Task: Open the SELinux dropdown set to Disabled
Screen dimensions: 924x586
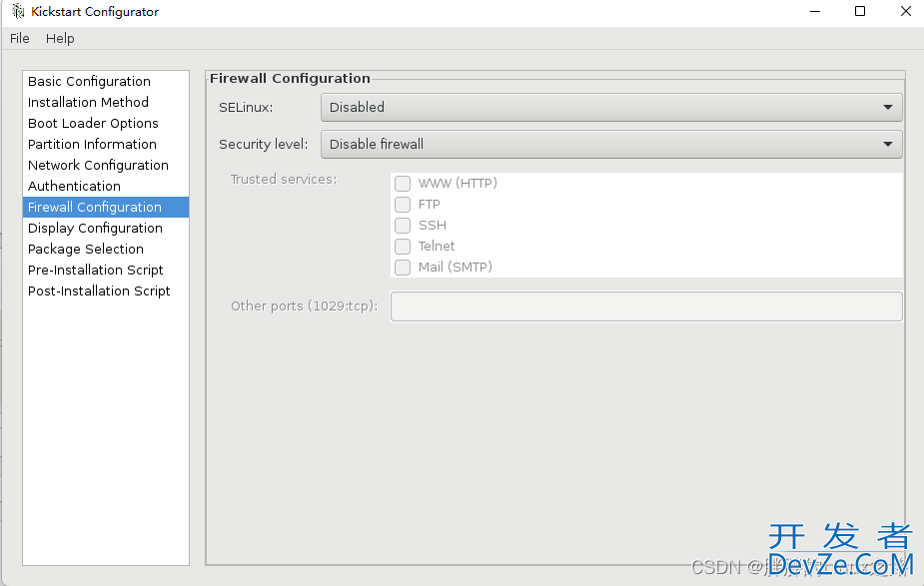Action: pos(611,107)
